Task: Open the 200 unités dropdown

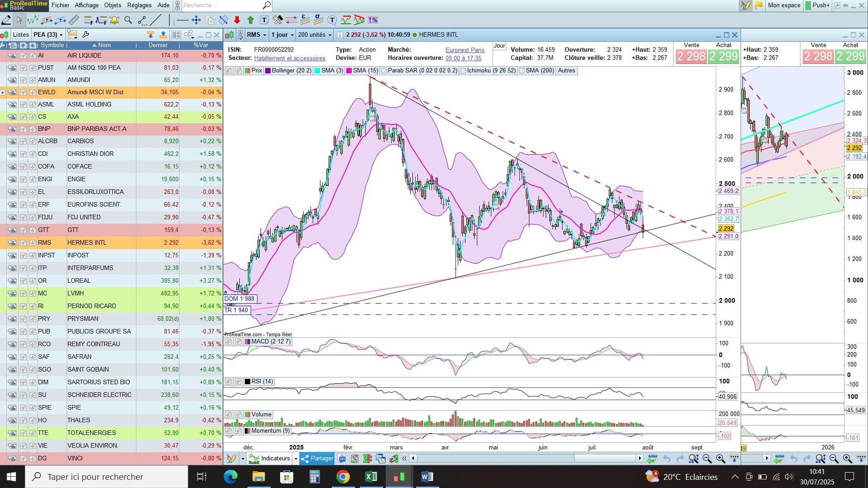Action: point(315,34)
